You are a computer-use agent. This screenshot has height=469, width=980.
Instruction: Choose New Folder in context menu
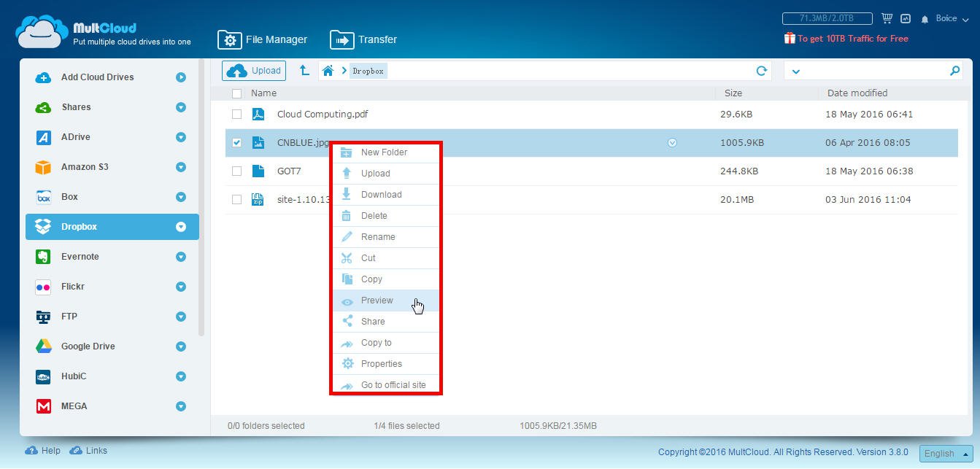click(x=386, y=152)
